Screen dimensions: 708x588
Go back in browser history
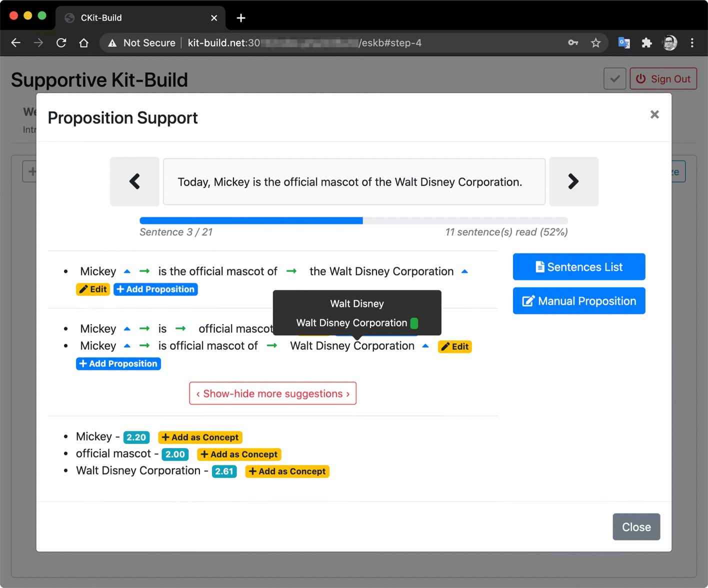point(16,43)
